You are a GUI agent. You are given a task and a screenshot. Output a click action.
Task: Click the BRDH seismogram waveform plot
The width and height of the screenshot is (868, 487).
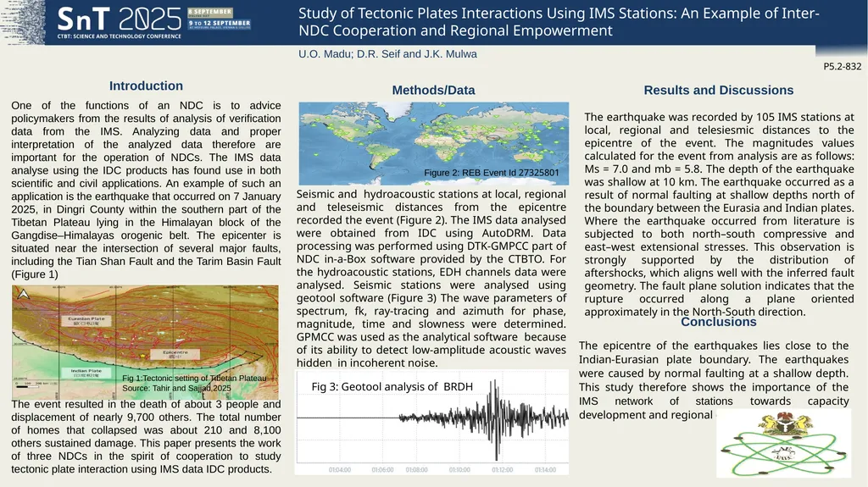431,423
